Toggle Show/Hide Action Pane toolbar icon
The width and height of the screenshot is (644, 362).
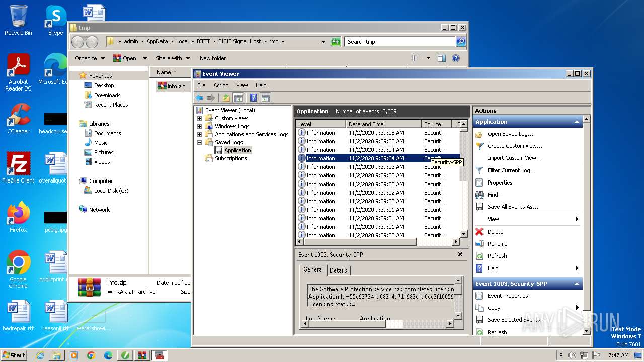266,98
